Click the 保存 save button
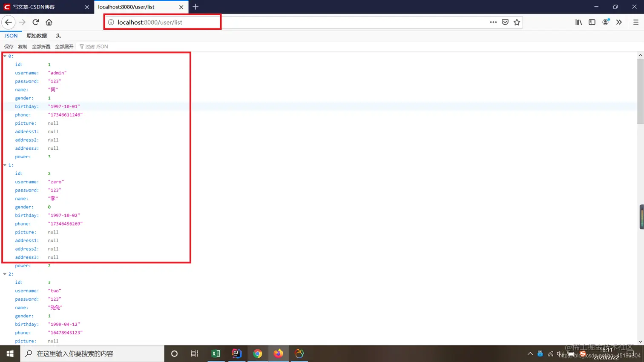This screenshot has height=362, width=644. click(9, 47)
